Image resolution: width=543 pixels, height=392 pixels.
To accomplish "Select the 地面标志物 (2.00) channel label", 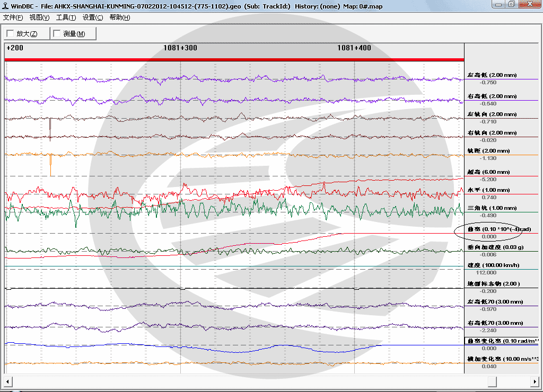I will (x=494, y=284).
